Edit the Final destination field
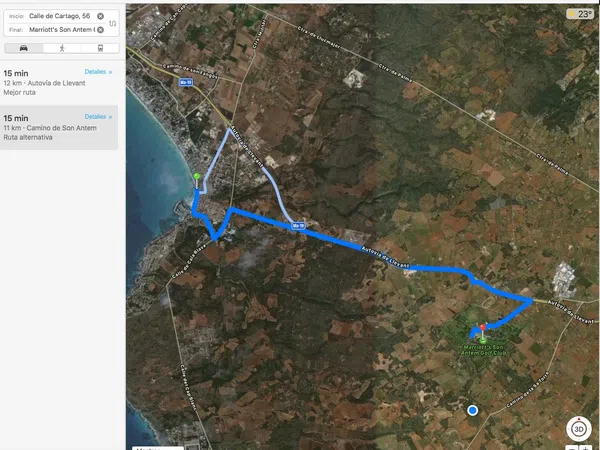 [61, 30]
